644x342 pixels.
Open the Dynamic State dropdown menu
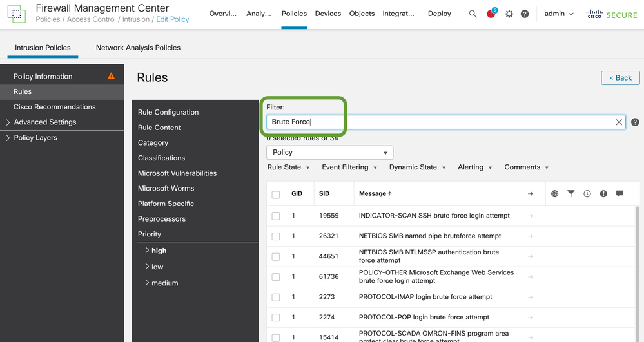(x=417, y=167)
